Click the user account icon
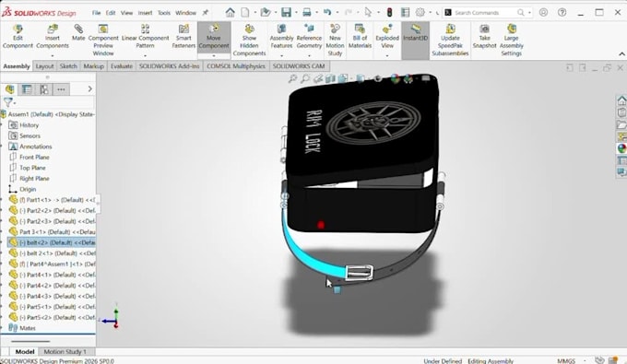 543,12
